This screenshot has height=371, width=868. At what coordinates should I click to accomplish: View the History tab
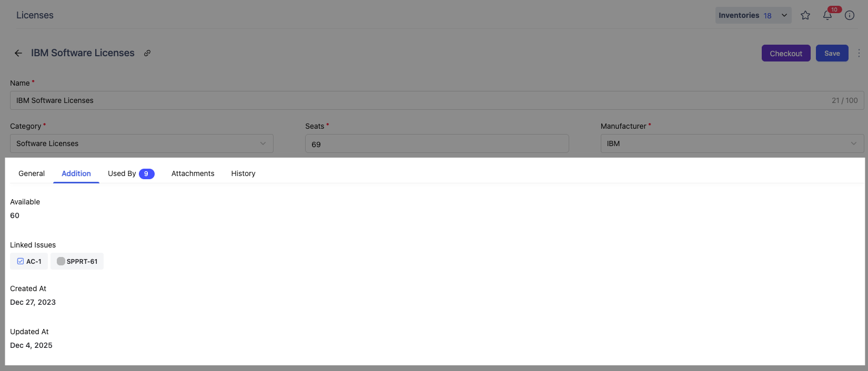(243, 173)
